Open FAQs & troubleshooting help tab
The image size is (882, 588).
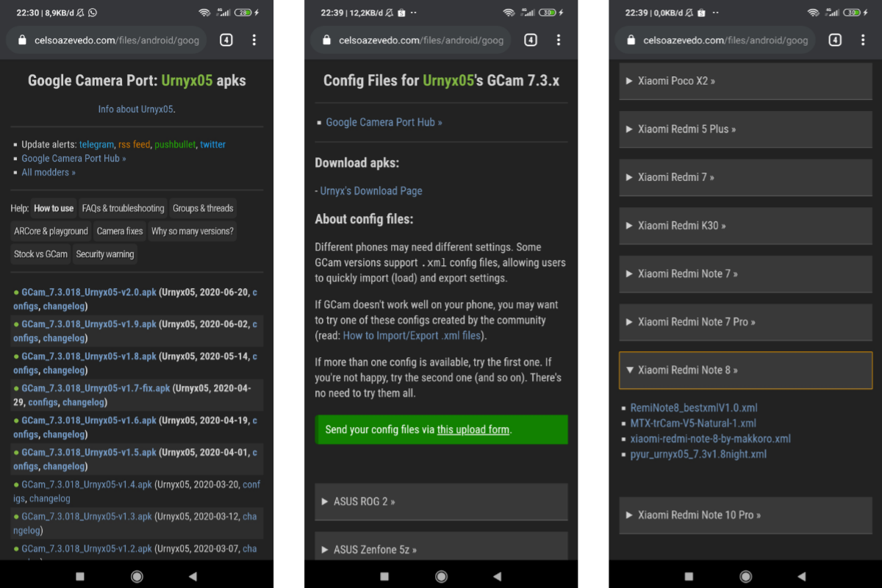[x=123, y=209]
